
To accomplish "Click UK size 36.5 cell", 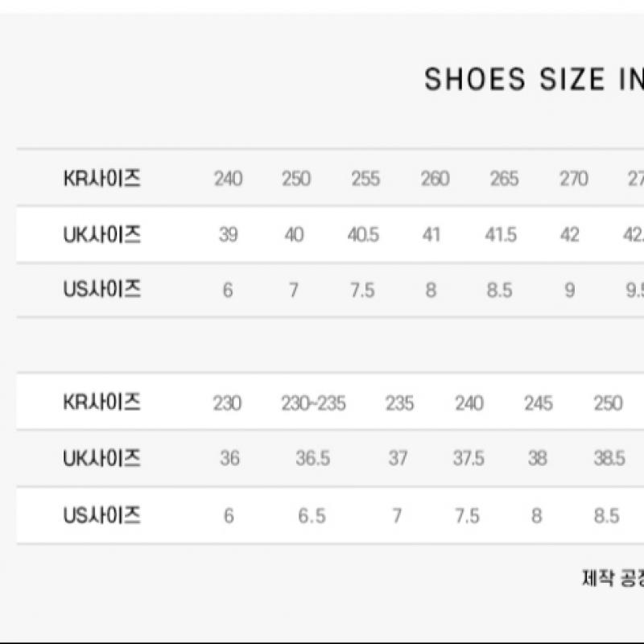I will 312,459.
